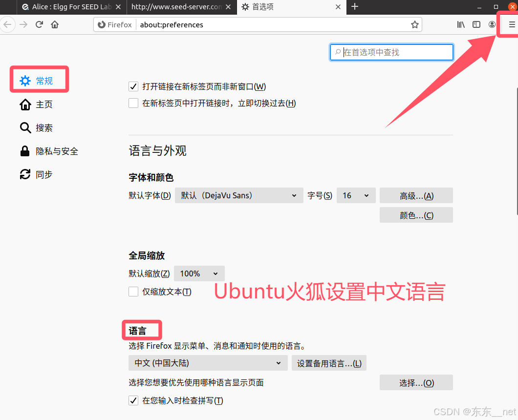Image resolution: width=518 pixels, height=420 pixels.
Task: Enable 仅缩放文本 checkbox
Action: click(133, 292)
